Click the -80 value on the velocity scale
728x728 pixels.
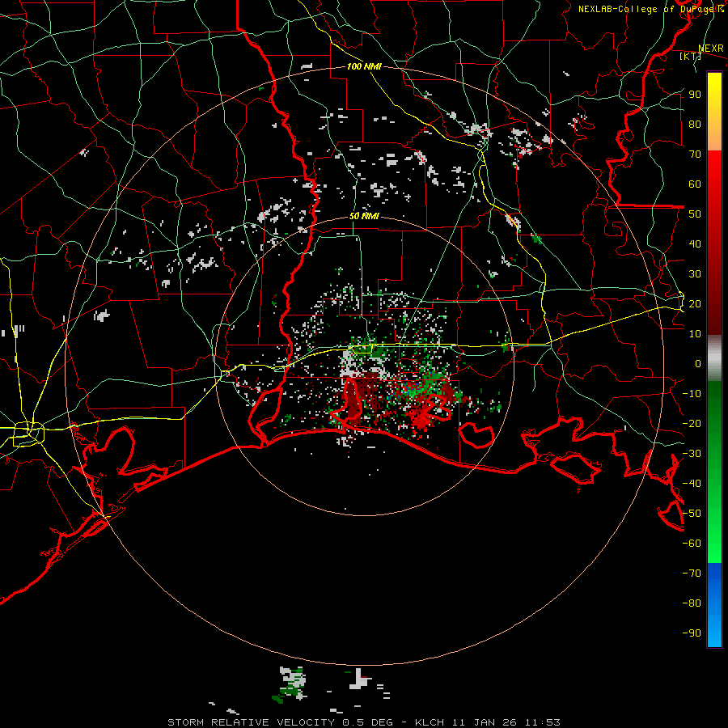pos(692,603)
